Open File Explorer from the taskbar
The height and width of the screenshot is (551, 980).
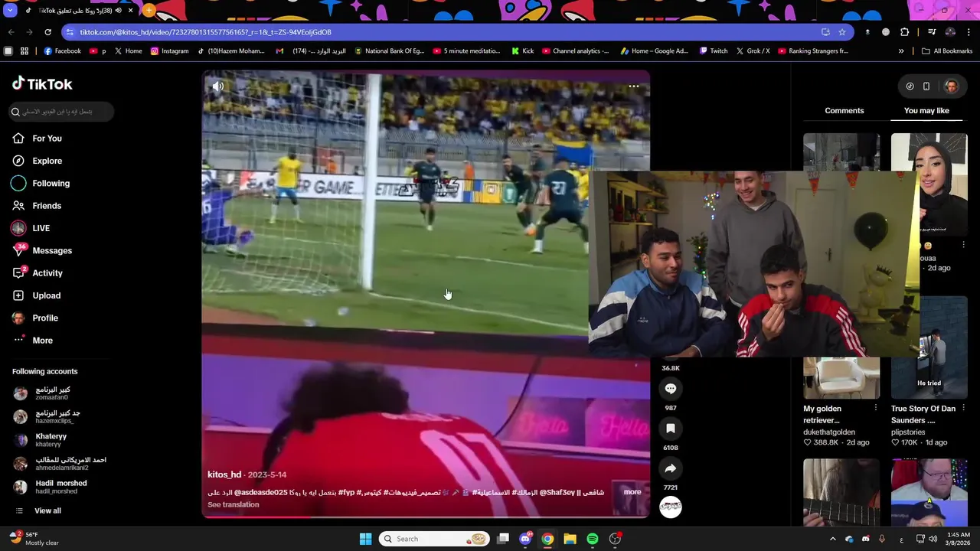pyautogui.click(x=570, y=539)
